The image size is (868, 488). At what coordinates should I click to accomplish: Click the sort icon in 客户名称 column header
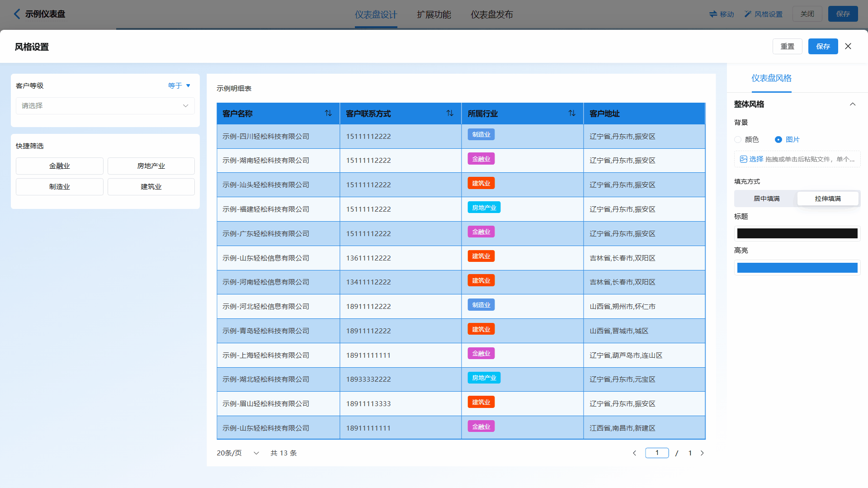click(328, 113)
